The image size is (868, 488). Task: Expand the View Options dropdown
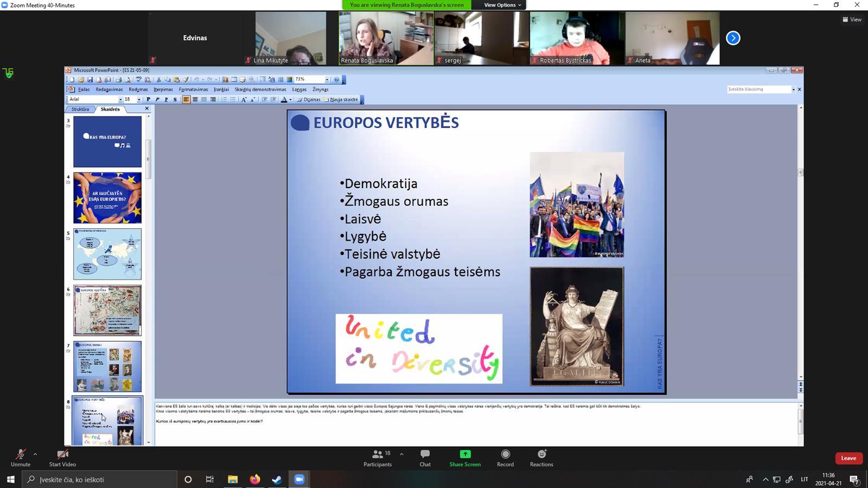(x=502, y=5)
